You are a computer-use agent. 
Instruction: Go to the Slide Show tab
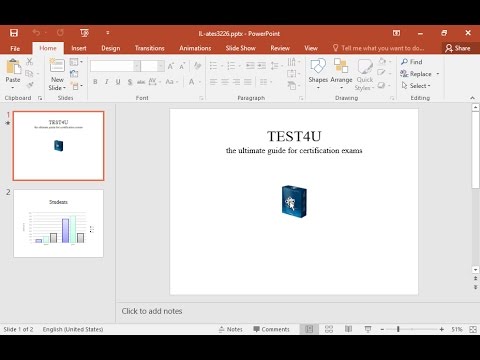point(240,48)
